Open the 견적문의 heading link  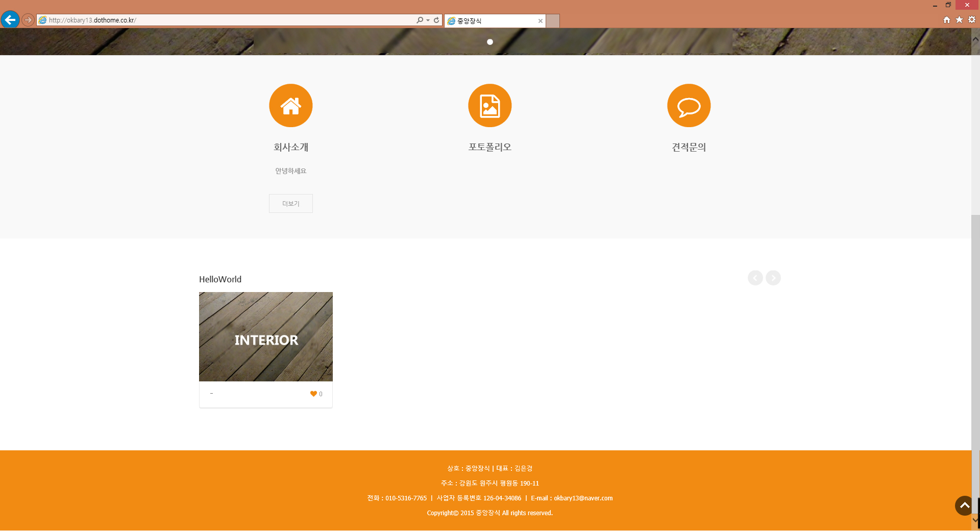[x=689, y=147]
